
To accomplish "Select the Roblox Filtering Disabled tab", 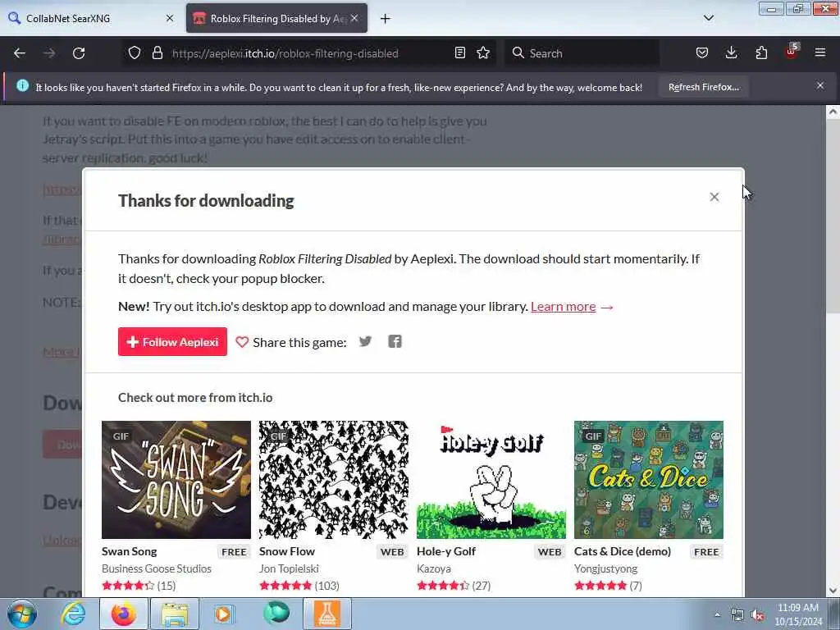I will click(x=277, y=18).
